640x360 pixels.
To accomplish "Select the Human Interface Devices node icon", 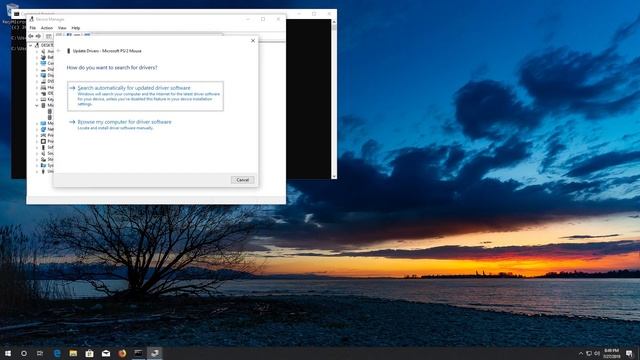I will pos(43,87).
